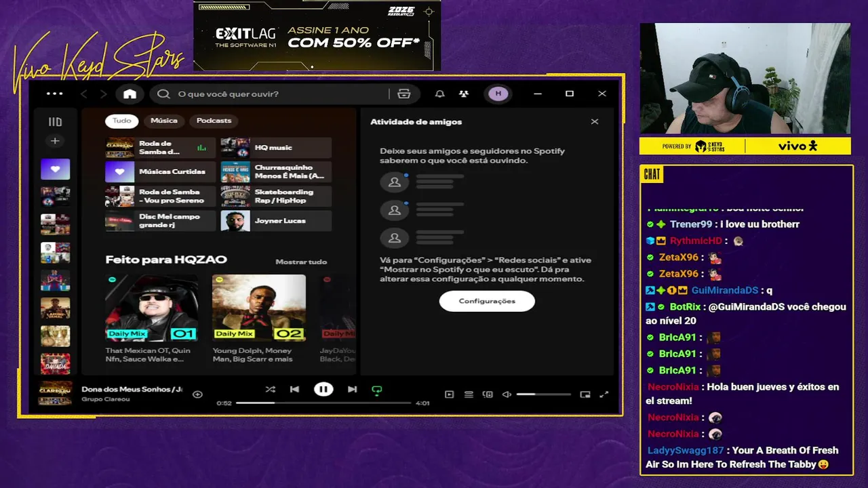
Task: Add current song to Liked Songs
Action: (197, 394)
